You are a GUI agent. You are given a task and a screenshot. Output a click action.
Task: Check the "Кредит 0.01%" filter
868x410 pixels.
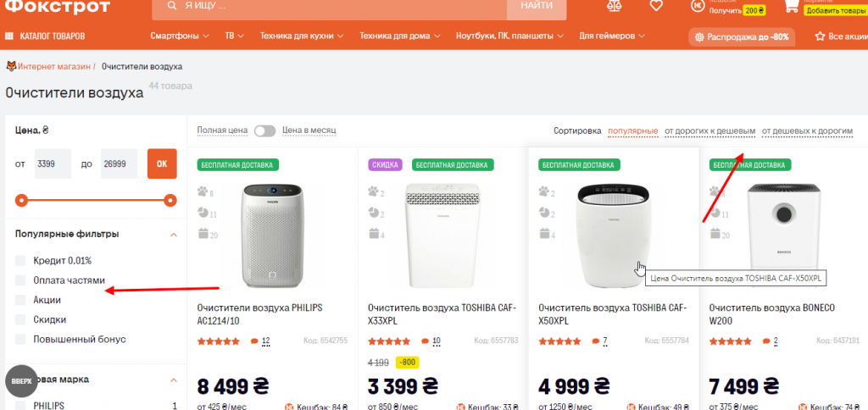(21, 260)
